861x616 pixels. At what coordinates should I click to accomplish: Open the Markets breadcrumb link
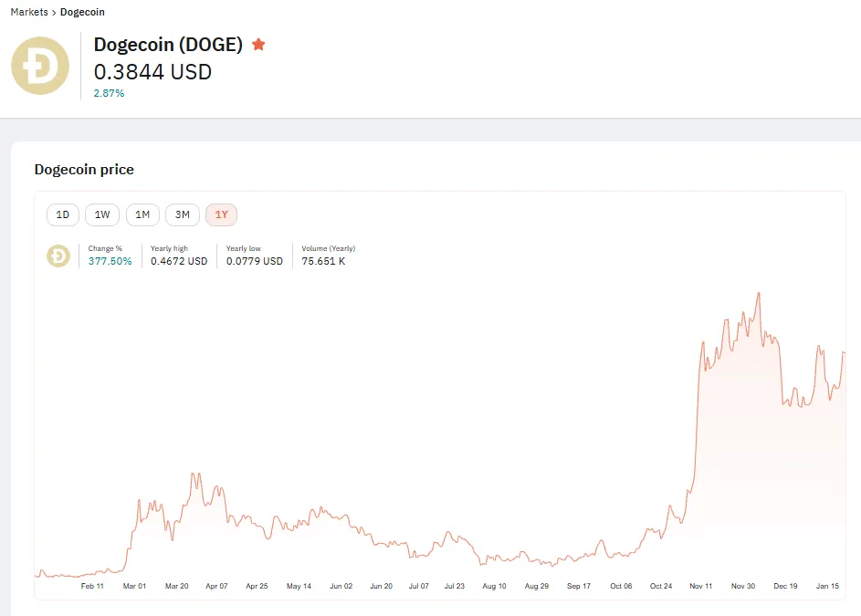tap(29, 12)
